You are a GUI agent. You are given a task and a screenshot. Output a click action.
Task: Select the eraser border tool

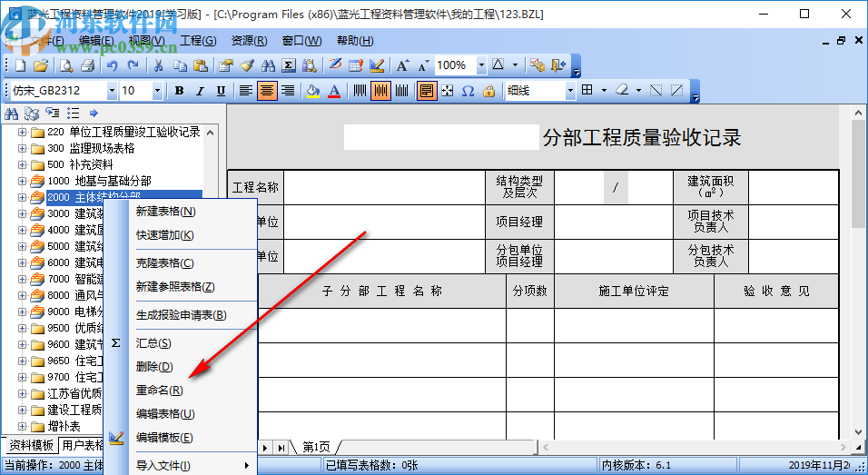pyautogui.click(x=622, y=90)
